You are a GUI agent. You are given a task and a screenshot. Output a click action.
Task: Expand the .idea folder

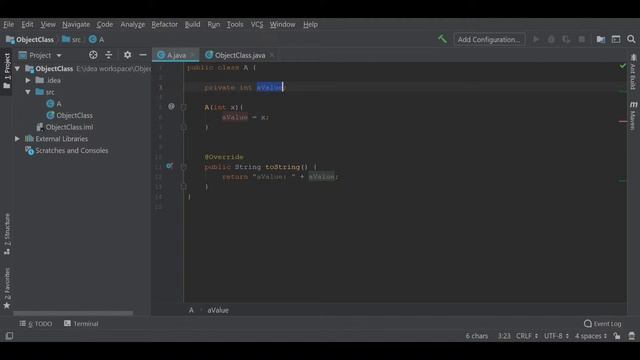pos(28,80)
